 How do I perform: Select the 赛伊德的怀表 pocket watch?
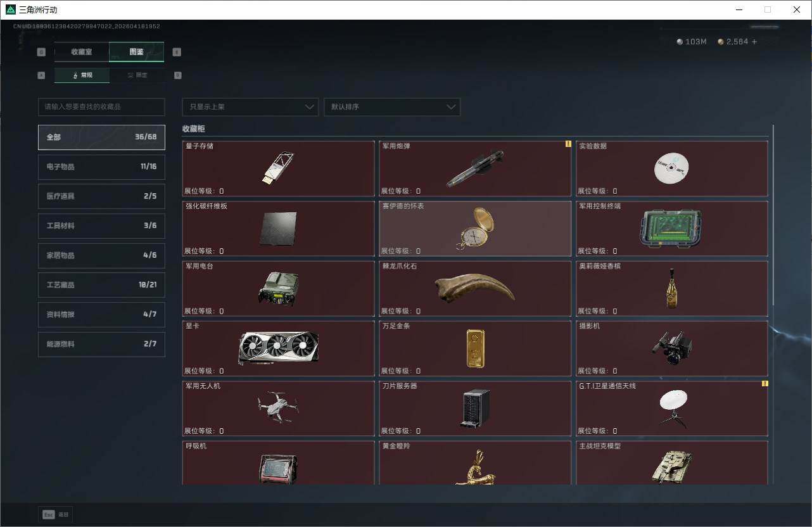point(475,229)
